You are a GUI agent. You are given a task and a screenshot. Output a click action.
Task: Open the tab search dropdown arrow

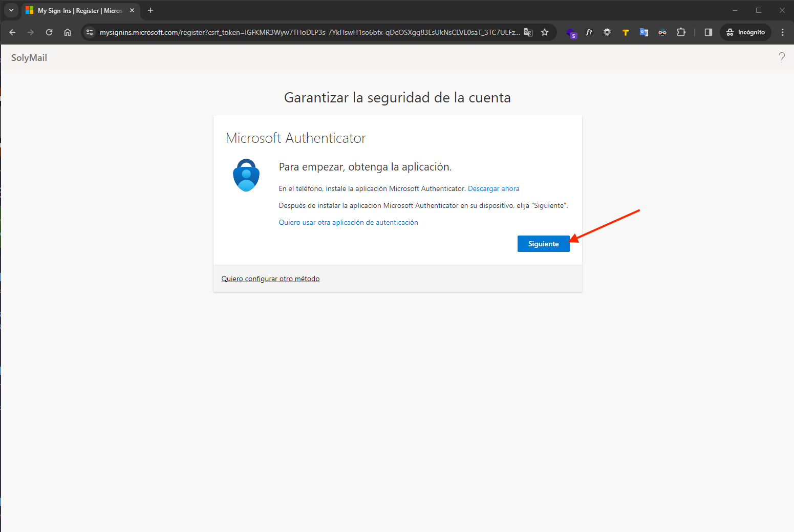11,10
